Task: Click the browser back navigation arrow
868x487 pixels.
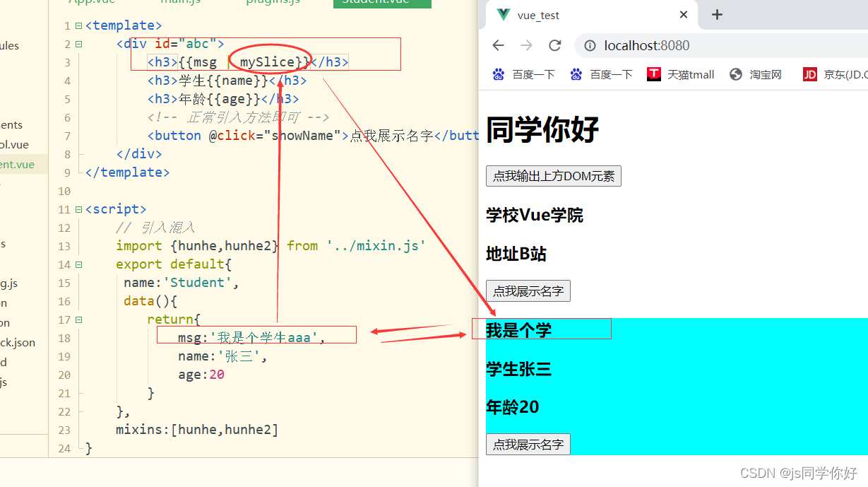Action: (x=498, y=45)
